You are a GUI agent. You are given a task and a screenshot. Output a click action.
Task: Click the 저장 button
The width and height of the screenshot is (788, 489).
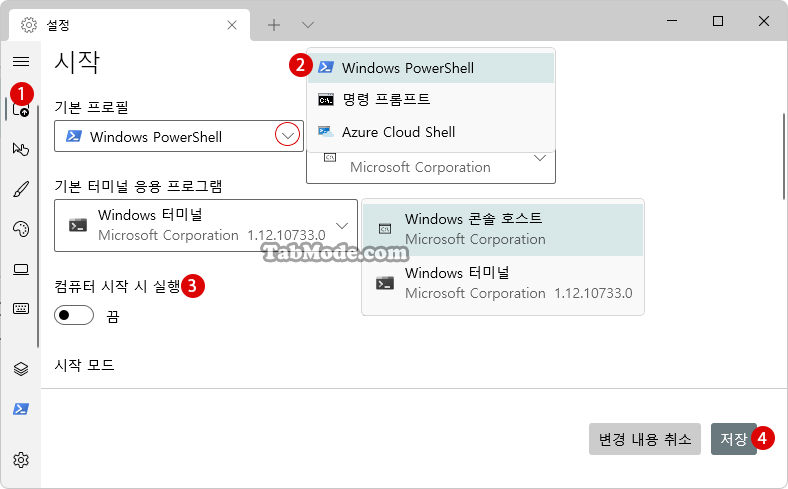(734, 439)
